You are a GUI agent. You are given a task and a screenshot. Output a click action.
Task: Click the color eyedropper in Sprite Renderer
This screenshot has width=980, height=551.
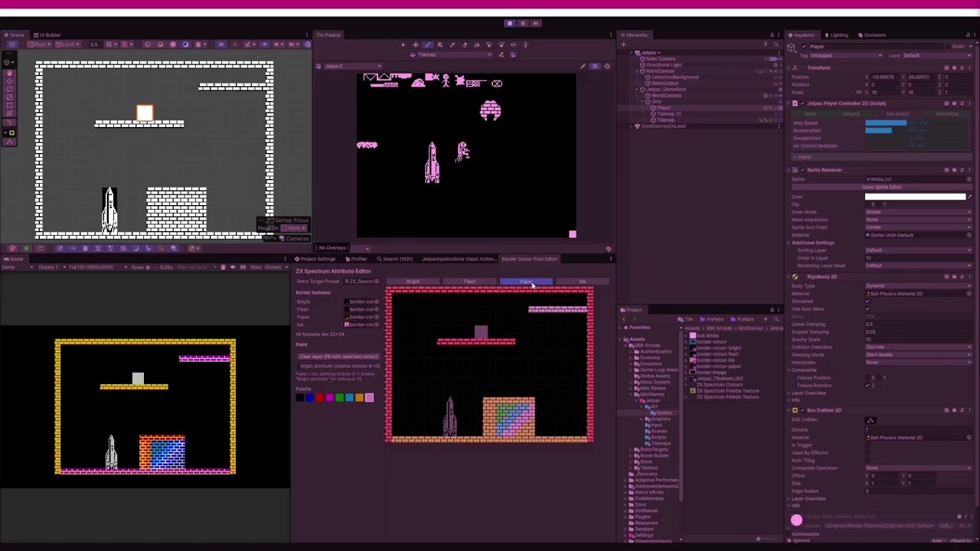tap(969, 197)
